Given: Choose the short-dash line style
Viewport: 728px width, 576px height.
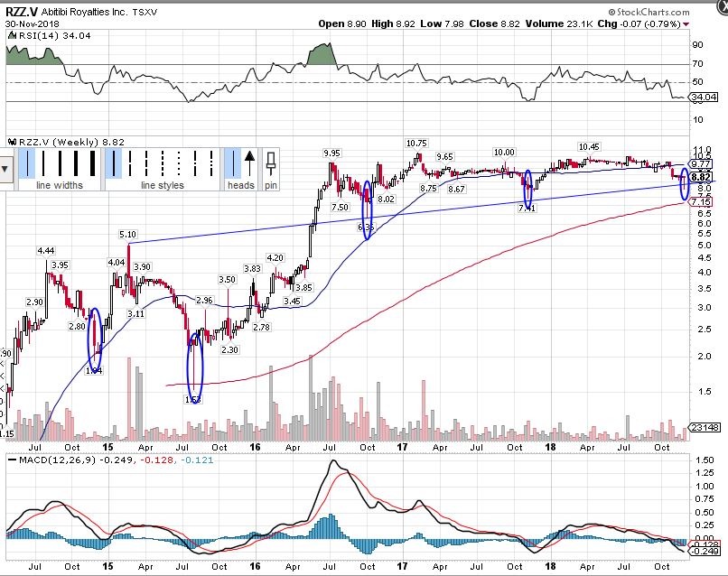Looking at the screenshot, I should pyautogui.click(x=163, y=163).
